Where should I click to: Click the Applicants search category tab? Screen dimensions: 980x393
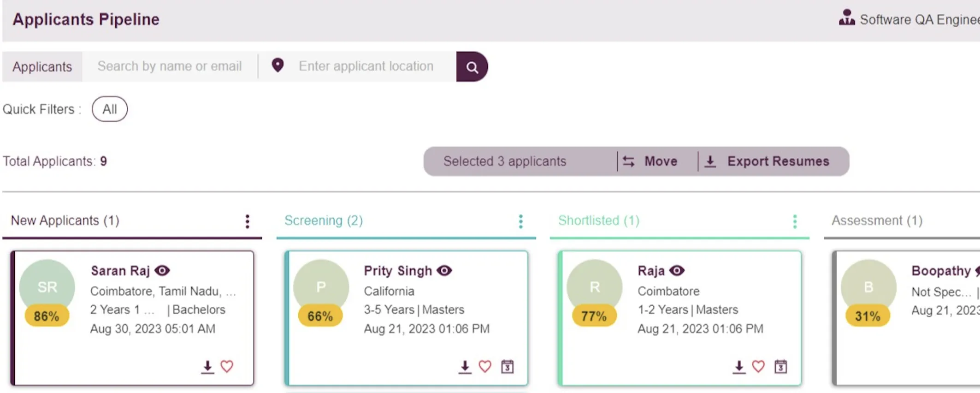click(x=42, y=66)
